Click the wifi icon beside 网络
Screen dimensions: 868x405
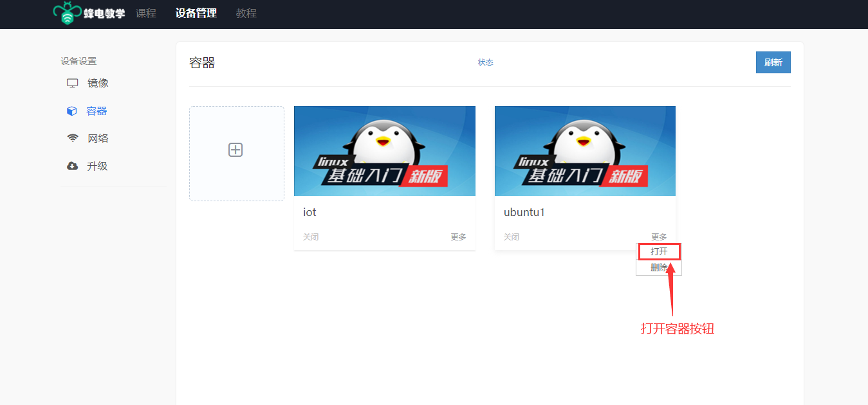[73, 138]
